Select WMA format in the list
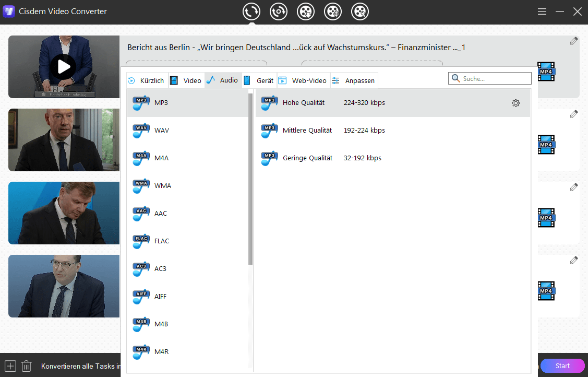The height and width of the screenshot is (377, 588). point(187,186)
